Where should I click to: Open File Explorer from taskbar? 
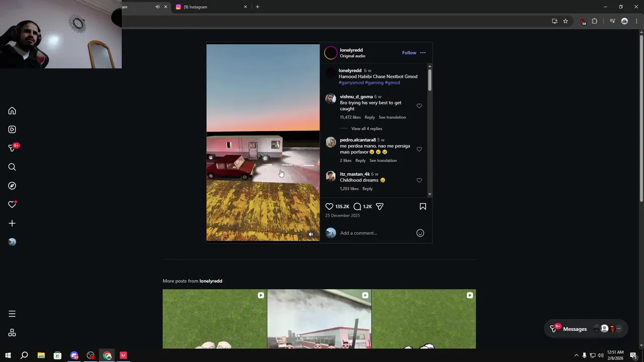point(41,355)
